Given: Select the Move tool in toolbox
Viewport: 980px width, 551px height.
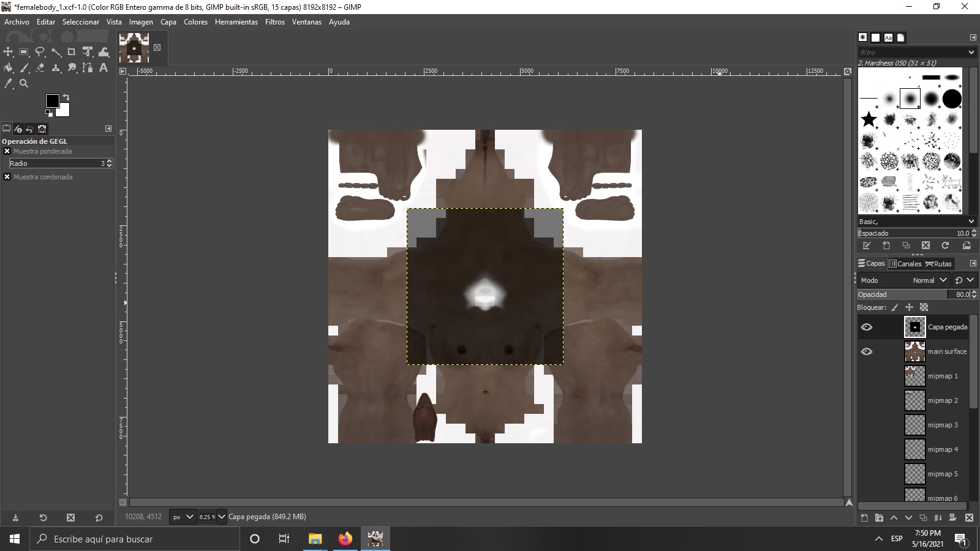Looking at the screenshot, I should [8, 52].
